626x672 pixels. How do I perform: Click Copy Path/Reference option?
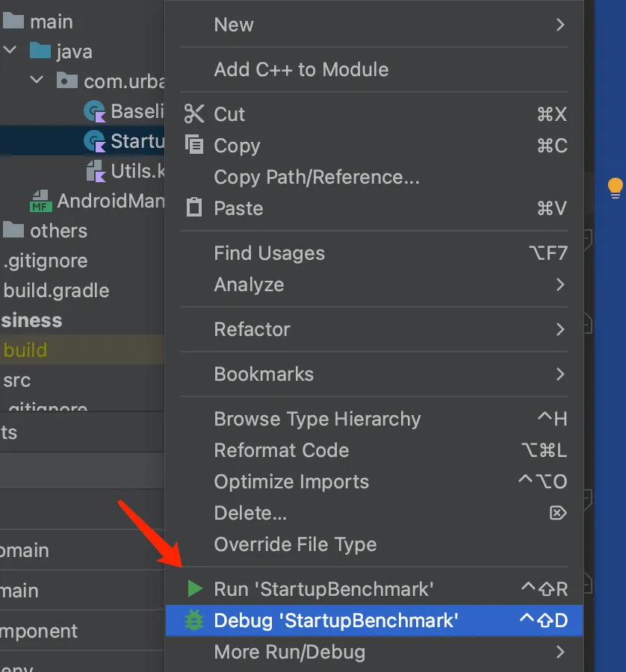point(317,177)
